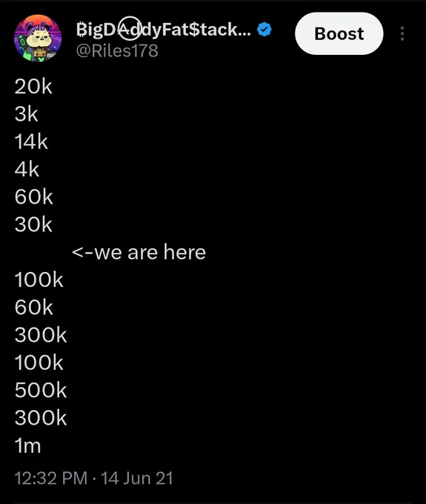Screen dimensions: 426x504
Task: Click the '500k' tweet line
Action: click(41, 391)
